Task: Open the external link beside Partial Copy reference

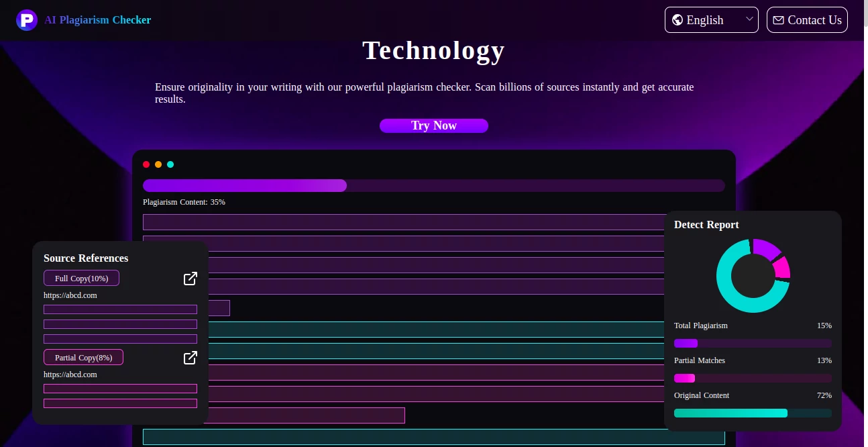Action: pos(191,358)
